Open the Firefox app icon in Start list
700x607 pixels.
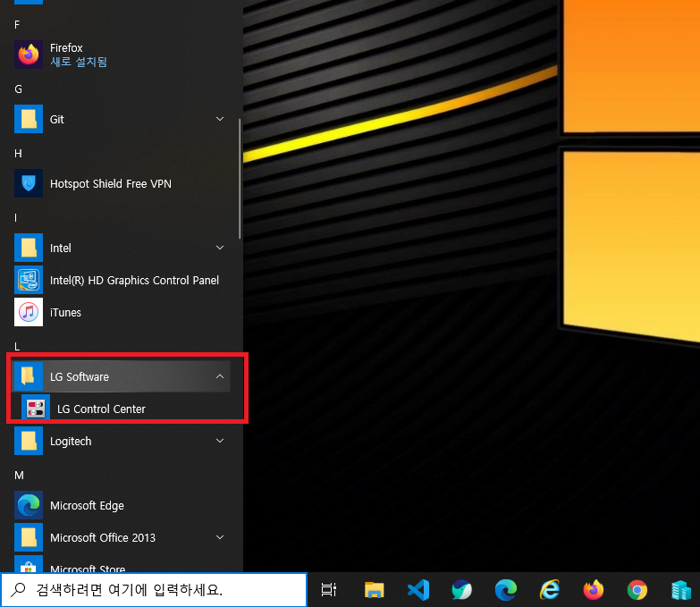pyautogui.click(x=29, y=55)
